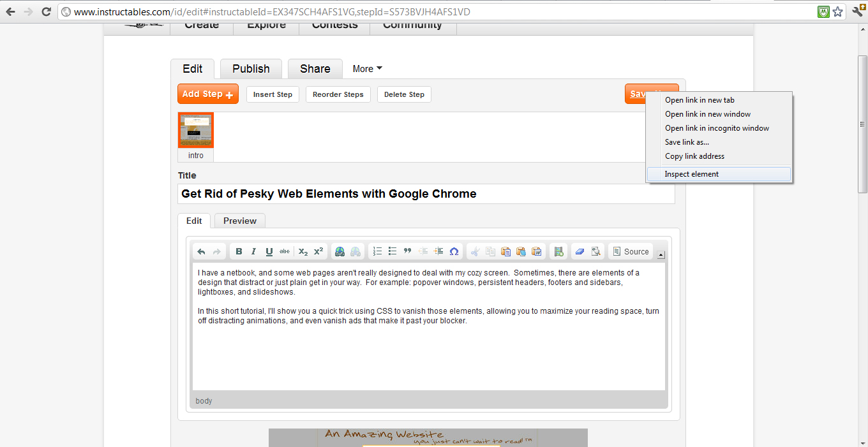The width and height of the screenshot is (868, 447).
Task: Click the Add Step button
Action: pyautogui.click(x=208, y=94)
